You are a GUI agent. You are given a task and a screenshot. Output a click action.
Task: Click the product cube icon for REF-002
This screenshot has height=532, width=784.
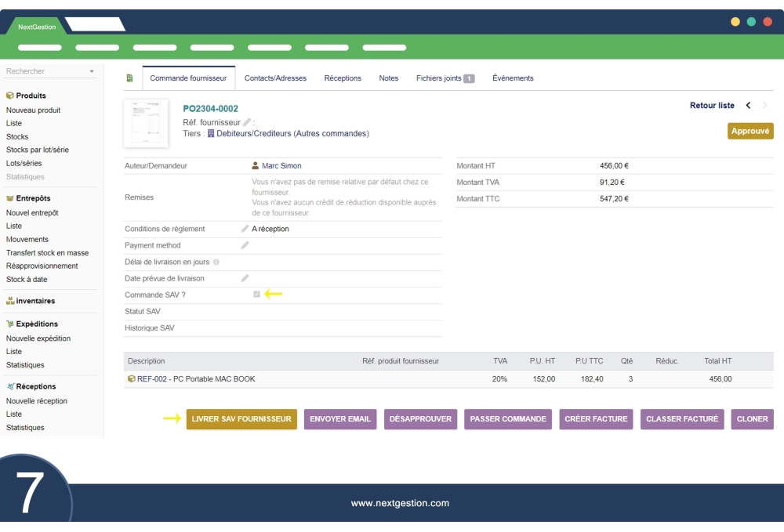(x=131, y=379)
